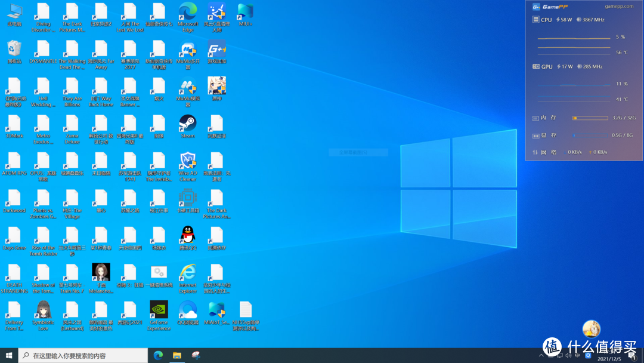
Task: Expand the system tray hidden icons chevron
Action: click(541, 355)
